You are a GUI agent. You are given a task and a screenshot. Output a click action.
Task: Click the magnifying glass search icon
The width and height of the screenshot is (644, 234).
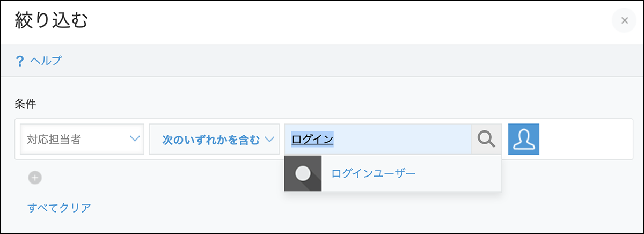coord(486,140)
